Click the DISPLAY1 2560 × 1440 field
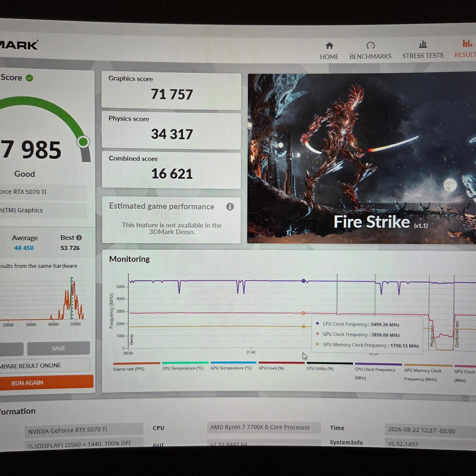476x476 pixels. 84,444
